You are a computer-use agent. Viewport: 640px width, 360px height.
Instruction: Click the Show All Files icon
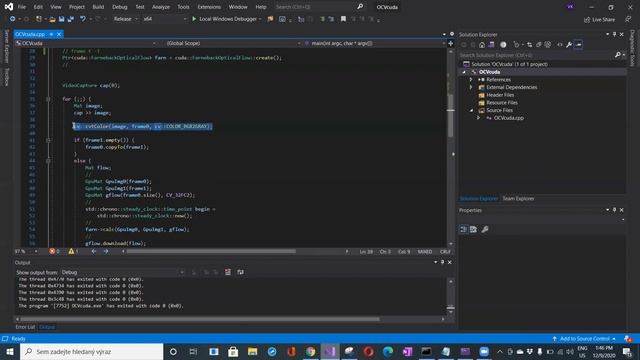click(x=548, y=44)
